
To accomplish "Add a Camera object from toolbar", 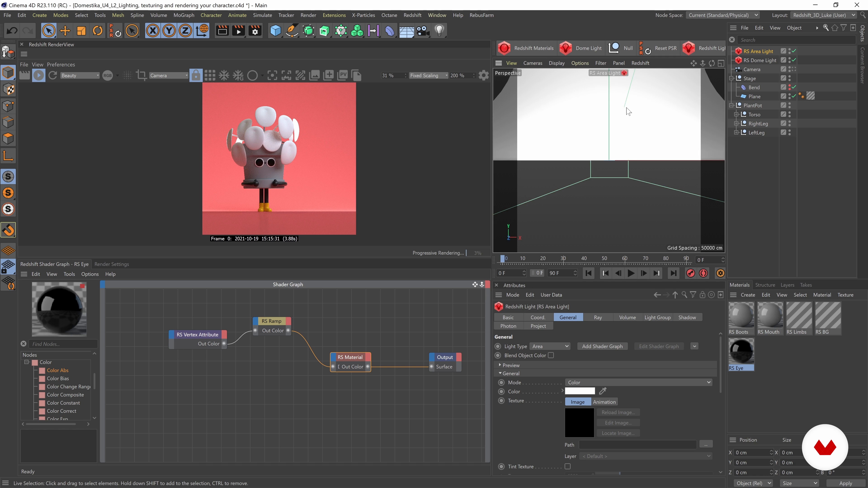I will tap(423, 31).
